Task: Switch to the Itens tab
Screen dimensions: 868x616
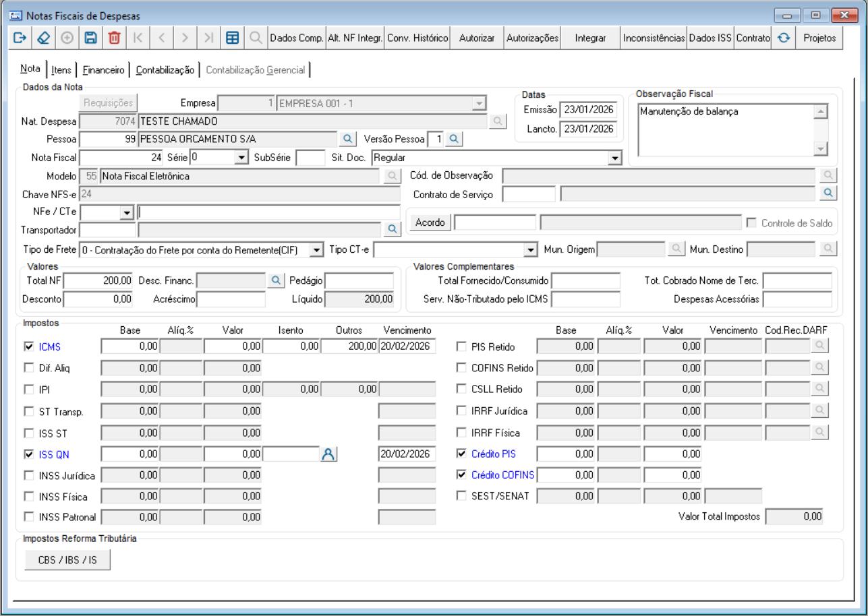Action: point(61,70)
